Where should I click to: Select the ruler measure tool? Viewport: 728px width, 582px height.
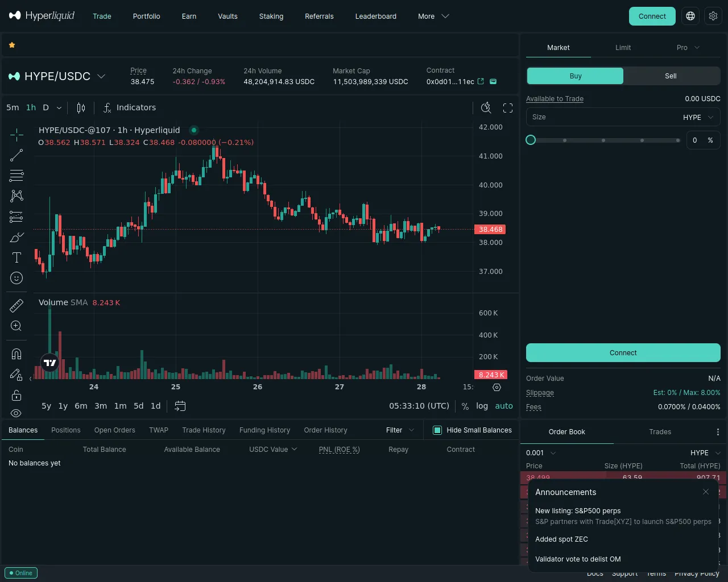[x=16, y=306]
